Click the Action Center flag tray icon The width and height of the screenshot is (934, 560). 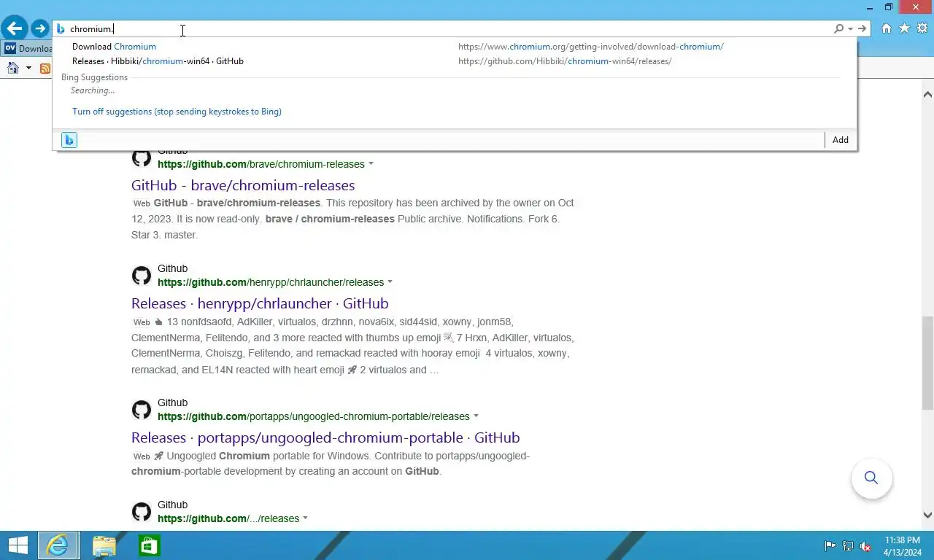(830, 546)
